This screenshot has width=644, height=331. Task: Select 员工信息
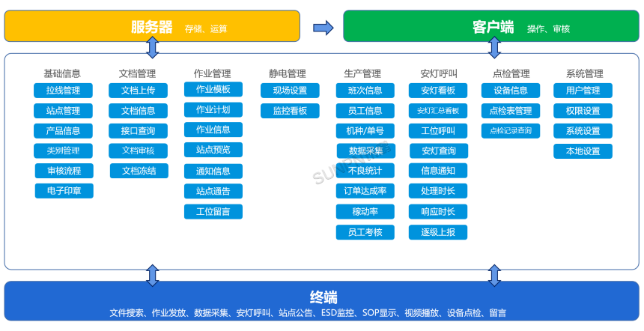click(365, 111)
